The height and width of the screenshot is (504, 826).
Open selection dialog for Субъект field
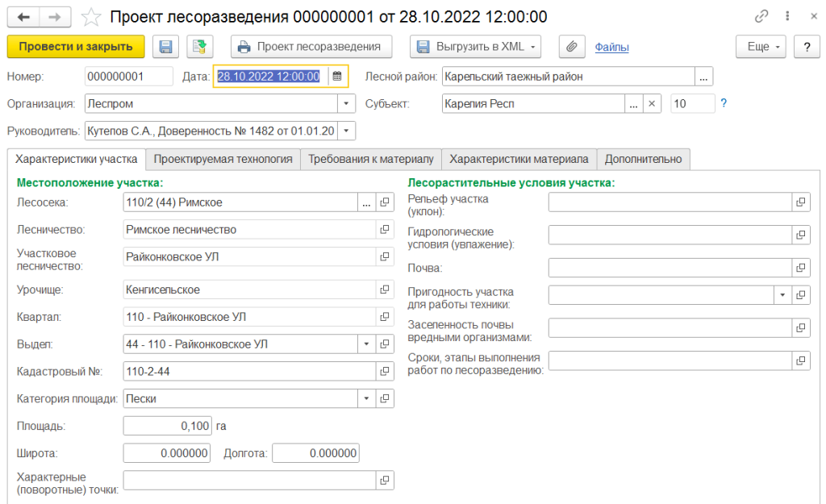634,104
